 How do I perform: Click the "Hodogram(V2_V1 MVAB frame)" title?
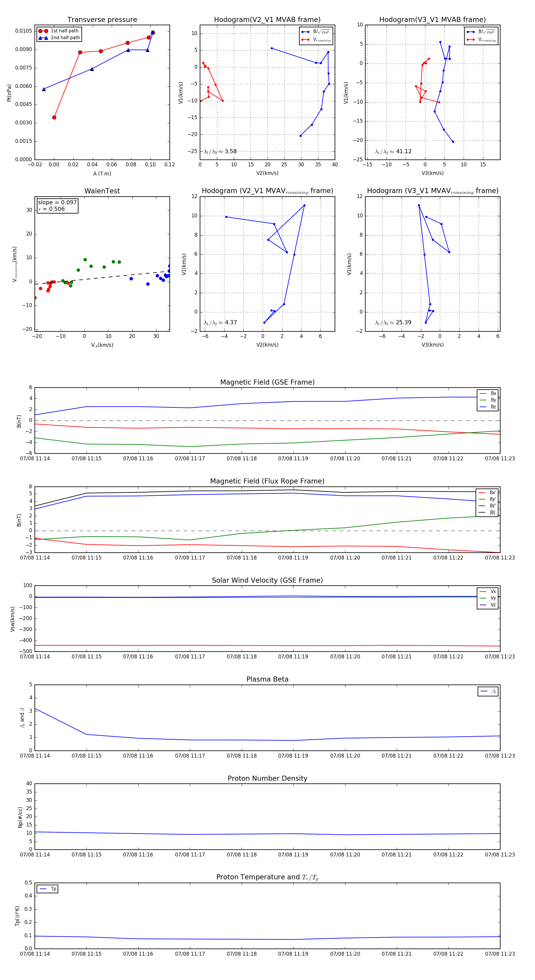[267, 20]
